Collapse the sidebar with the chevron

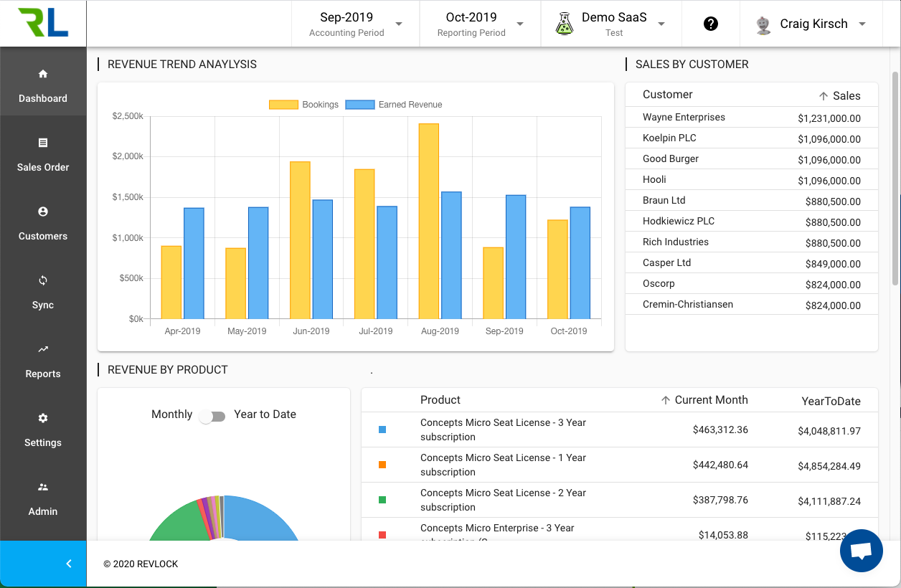69,564
